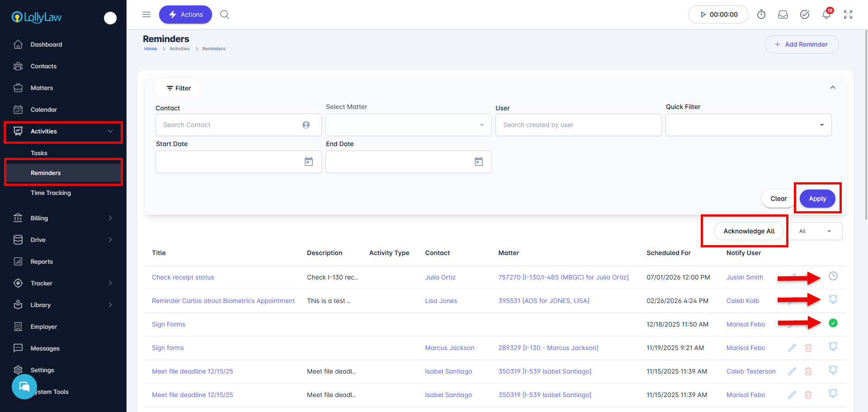This screenshot has width=868, height=412.
Task: Open the Select Matter dropdown
Action: click(x=408, y=125)
